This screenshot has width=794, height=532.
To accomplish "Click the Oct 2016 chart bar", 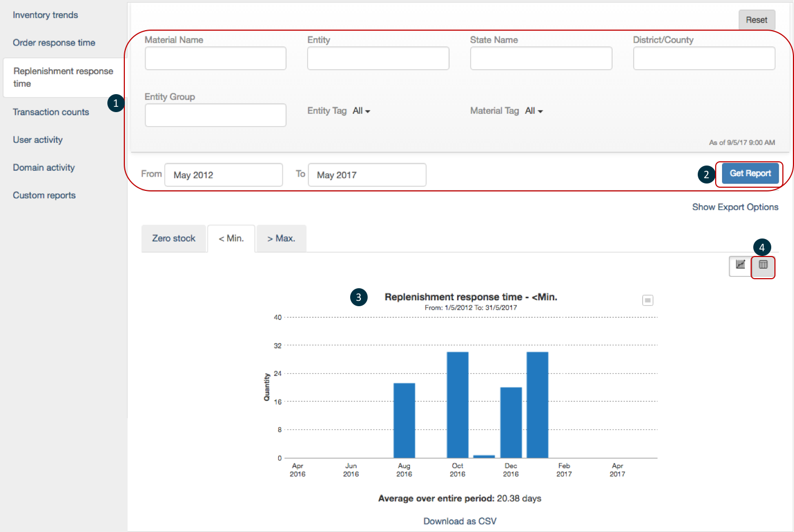I will tap(458, 405).
